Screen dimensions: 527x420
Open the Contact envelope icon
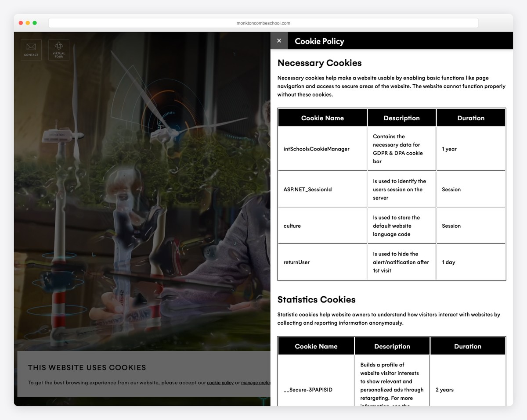pos(31,49)
